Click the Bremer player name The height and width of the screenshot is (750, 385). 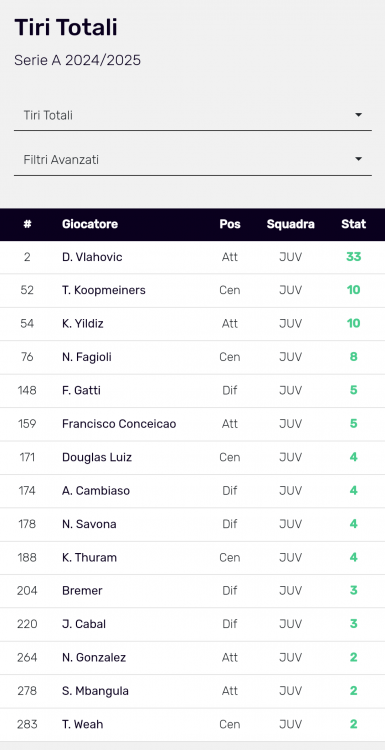(x=82, y=591)
